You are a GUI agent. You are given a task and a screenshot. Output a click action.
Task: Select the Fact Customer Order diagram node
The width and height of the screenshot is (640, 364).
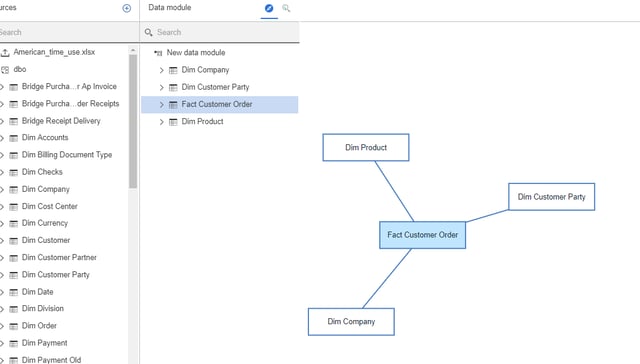(x=422, y=235)
